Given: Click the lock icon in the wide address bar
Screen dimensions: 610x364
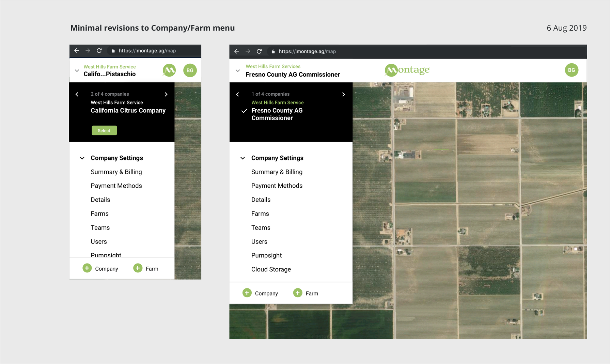Looking at the screenshot, I should [x=273, y=51].
